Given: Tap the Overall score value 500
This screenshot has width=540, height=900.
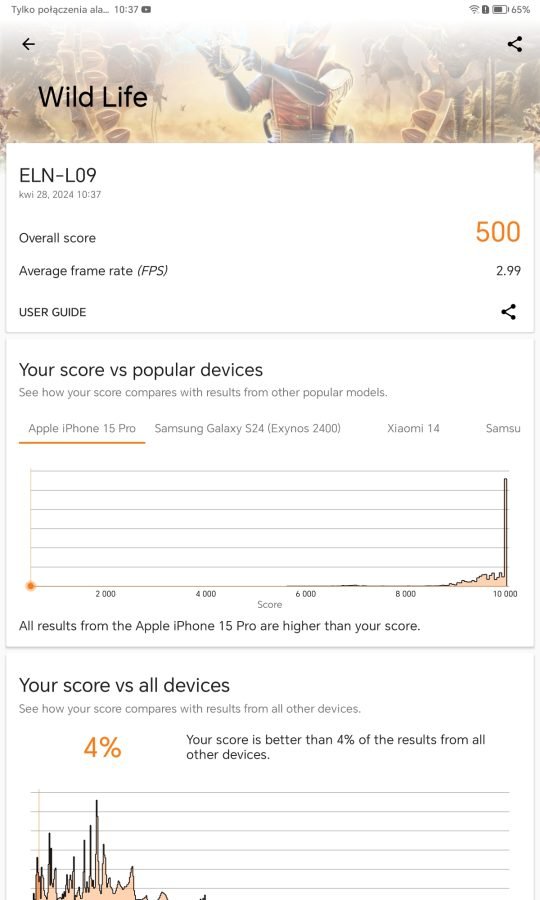Looking at the screenshot, I should point(498,232).
